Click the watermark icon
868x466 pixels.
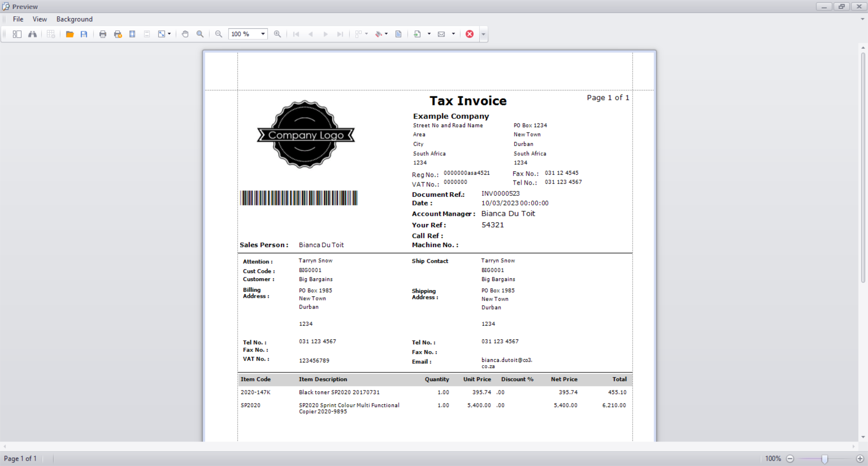(398, 34)
